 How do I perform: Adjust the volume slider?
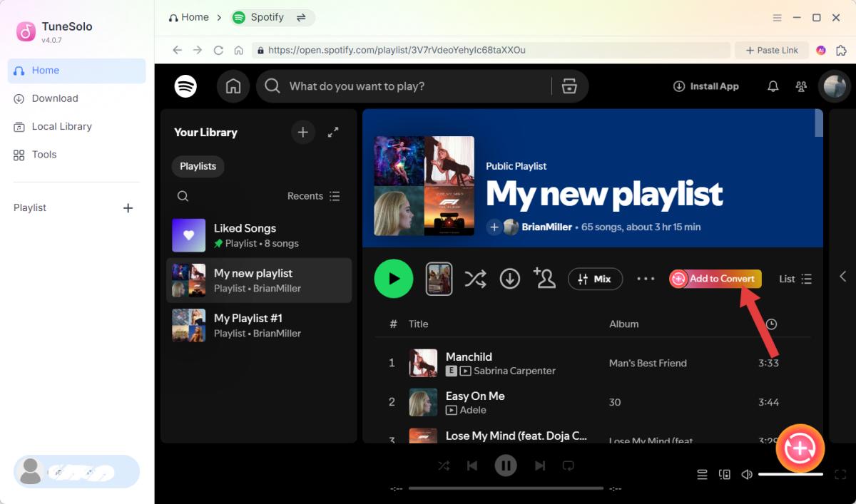pyautogui.click(x=790, y=474)
